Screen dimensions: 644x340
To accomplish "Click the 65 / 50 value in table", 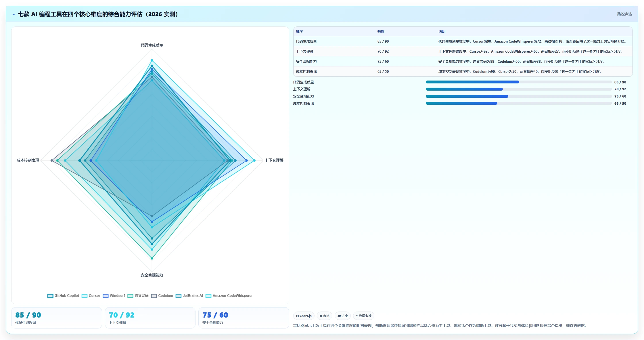I will [383, 72].
